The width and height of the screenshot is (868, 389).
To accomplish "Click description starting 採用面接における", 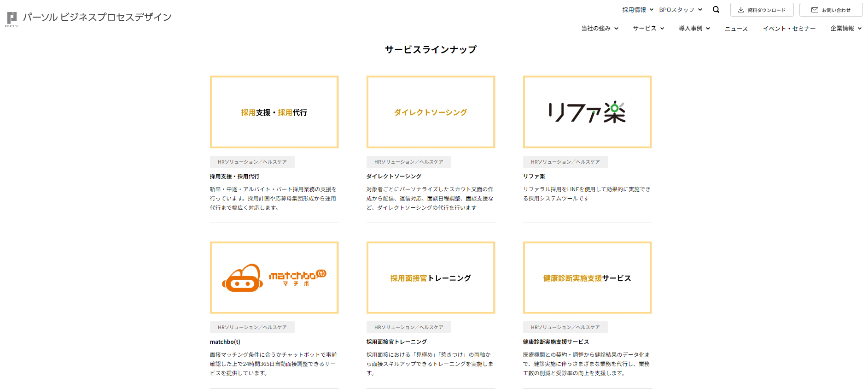I will coord(430,364).
